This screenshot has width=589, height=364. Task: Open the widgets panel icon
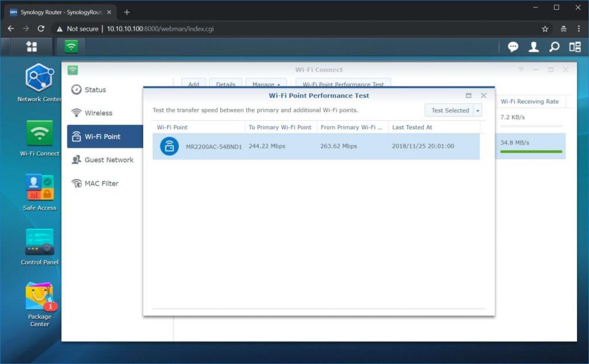coord(575,47)
